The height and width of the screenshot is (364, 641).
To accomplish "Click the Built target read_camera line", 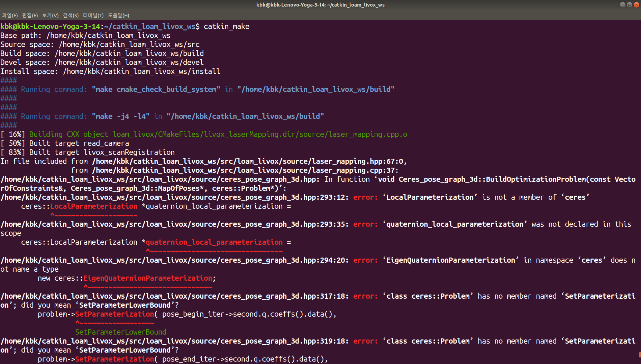I will coord(65,143).
